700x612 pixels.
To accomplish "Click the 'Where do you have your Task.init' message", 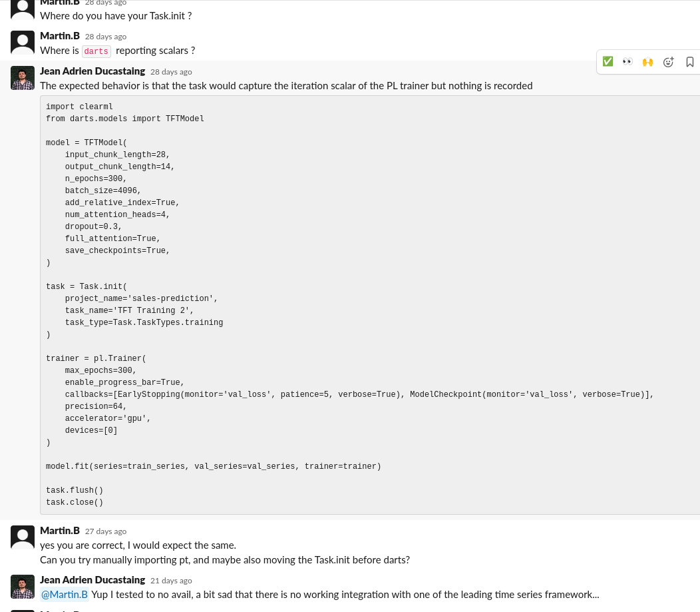I will pyautogui.click(x=116, y=15).
